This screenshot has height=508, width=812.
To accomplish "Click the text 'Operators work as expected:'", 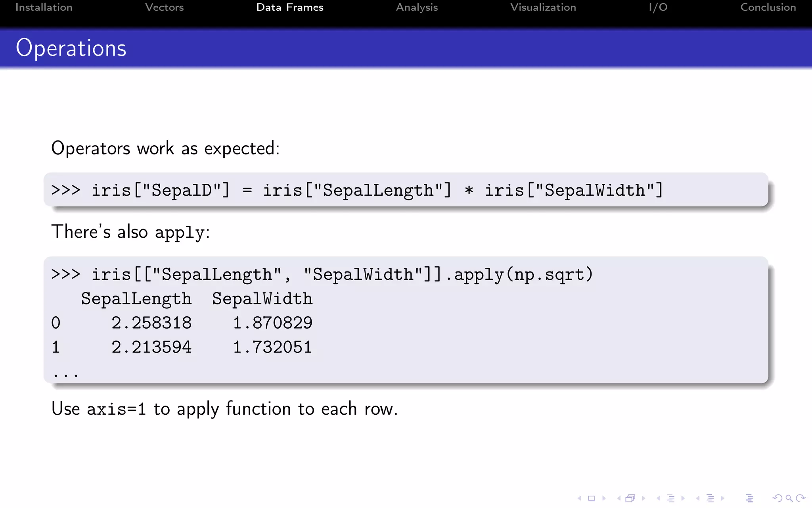I will pos(165,148).
